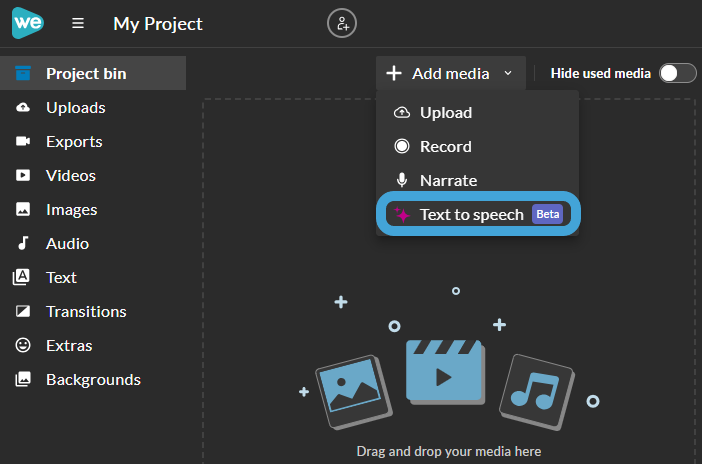This screenshot has width=702, height=464.
Task: Open the hamburger menu icon
Action: (x=78, y=23)
